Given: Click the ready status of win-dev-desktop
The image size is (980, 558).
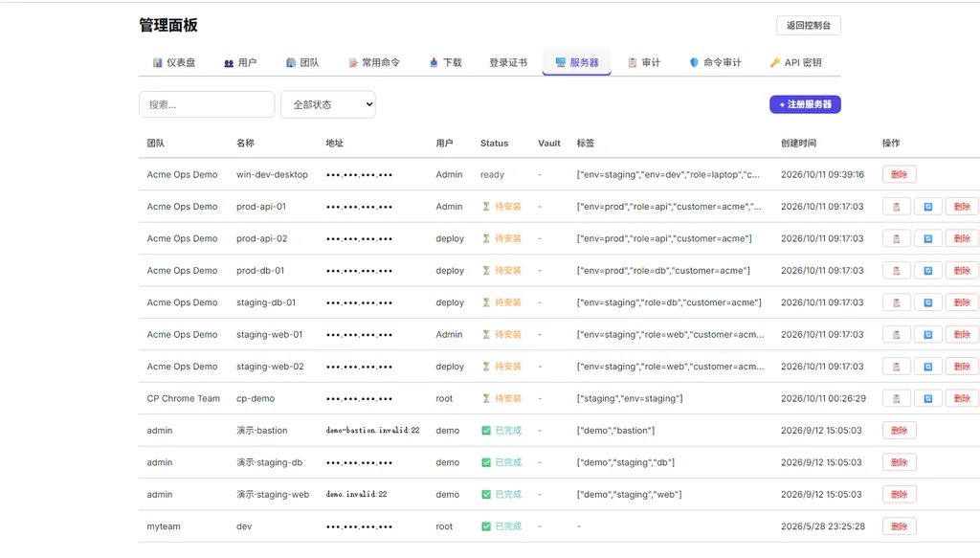Looking at the screenshot, I should (x=492, y=174).
